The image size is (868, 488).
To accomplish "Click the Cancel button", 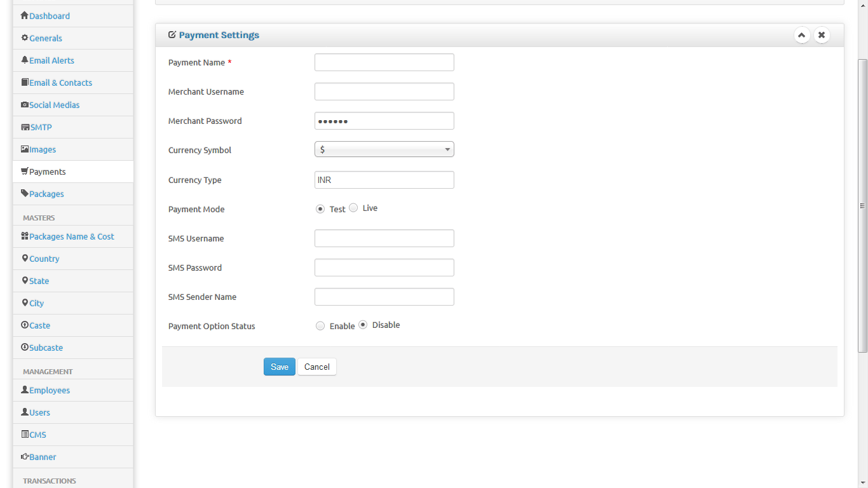I will (x=317, y=367).
